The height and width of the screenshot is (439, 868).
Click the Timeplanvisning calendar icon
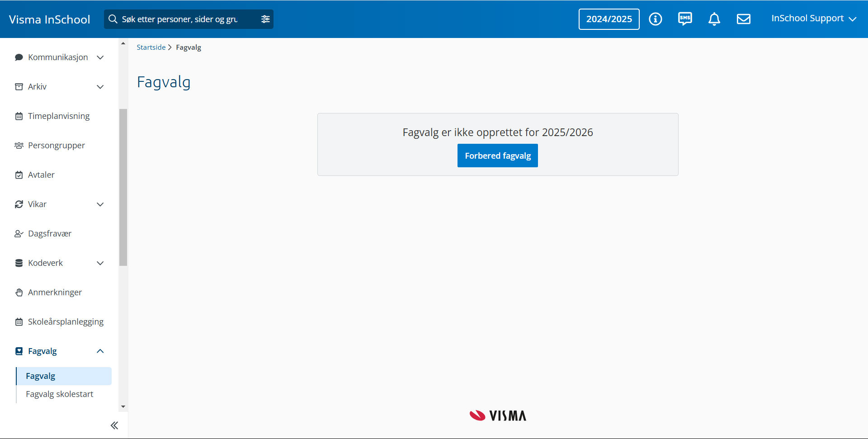(19, 116)
